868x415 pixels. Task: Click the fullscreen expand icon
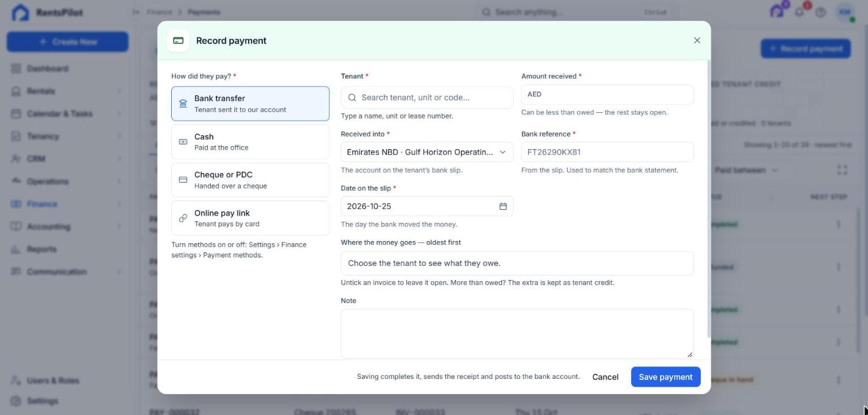click(842, 170)
